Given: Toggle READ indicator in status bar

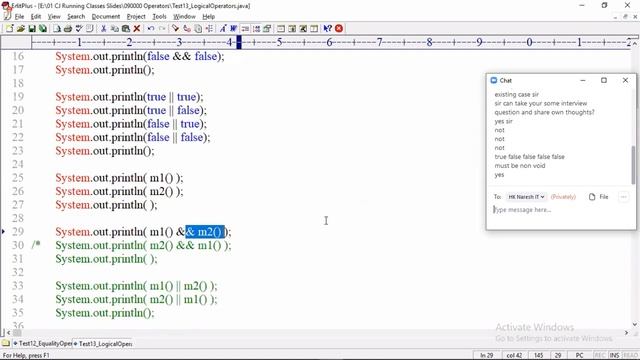Looking at the screenshot, I should 630,356.
